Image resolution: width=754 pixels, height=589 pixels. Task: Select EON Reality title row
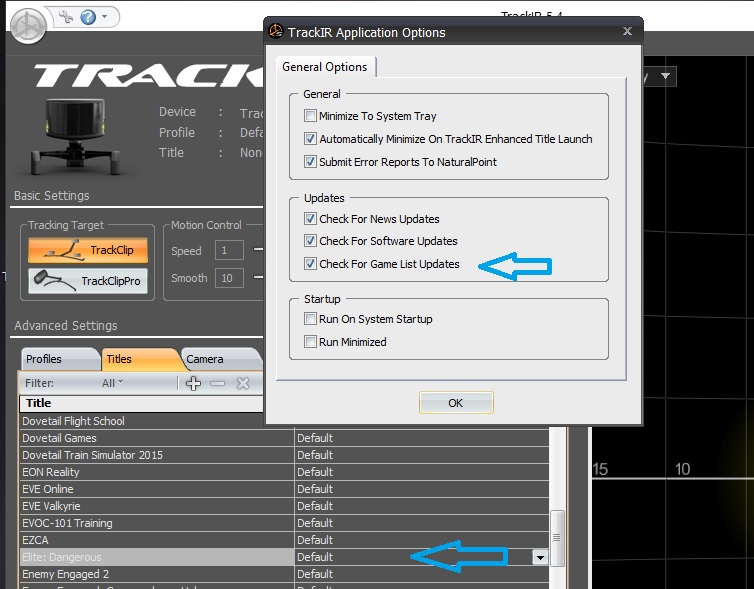click(x=157, y=472)
